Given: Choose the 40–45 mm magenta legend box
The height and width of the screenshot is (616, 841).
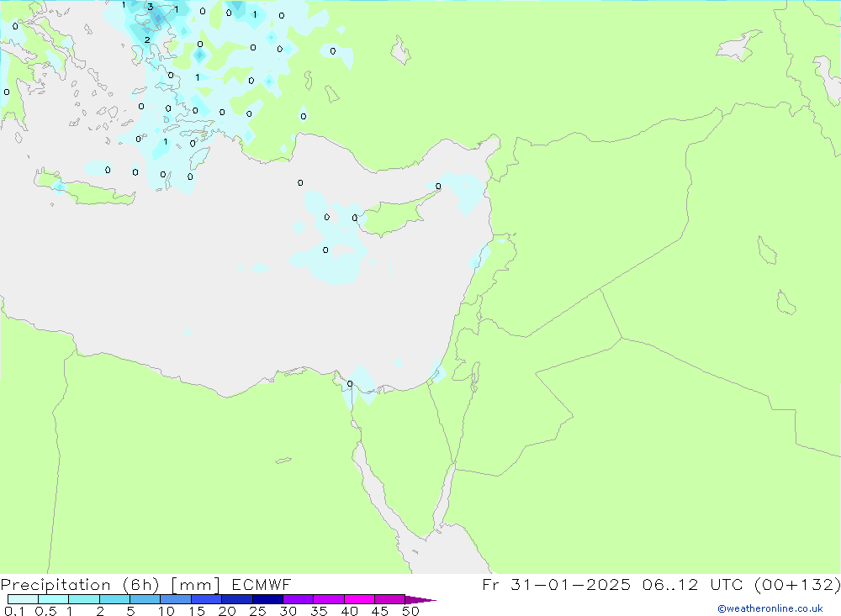Looking at the screenshot, I should pyautogui.click(x=359, y=599).
